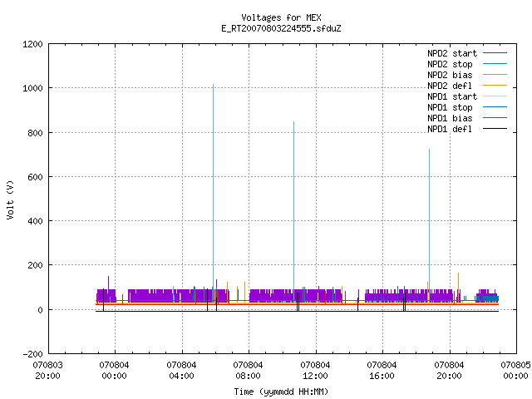Click the x-axis tick '070804 16:00'
This screenshot has width=532, height=399.
(382, 371)
